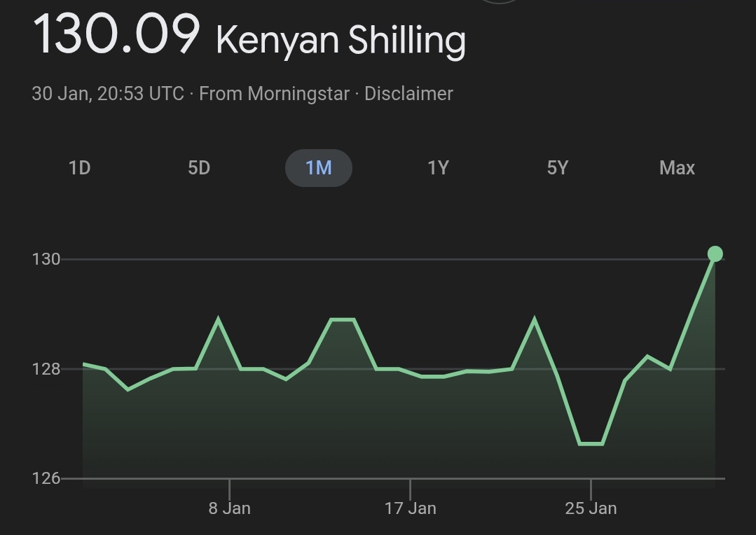Switch chart to 5Y range
This screenshot has height=535, width=756.
[558, 168]
